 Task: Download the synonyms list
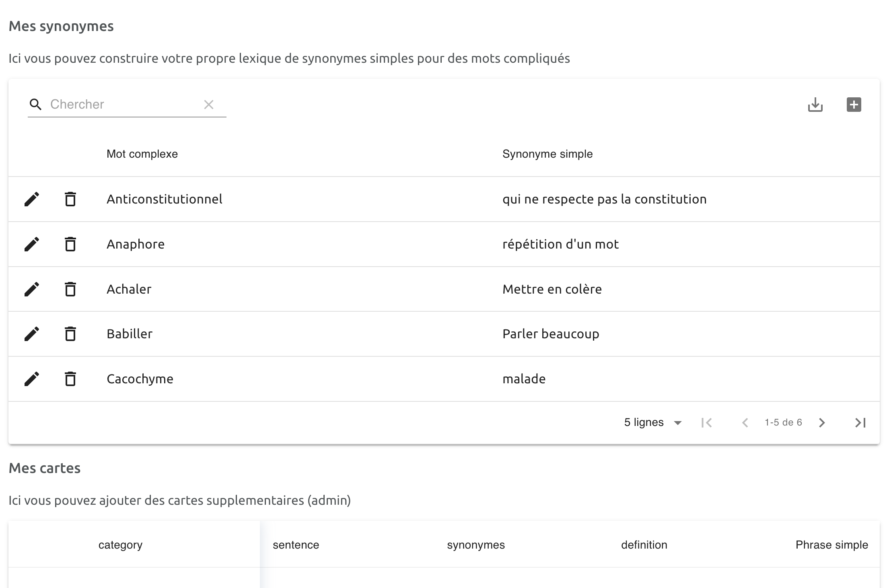pos(815,105)
